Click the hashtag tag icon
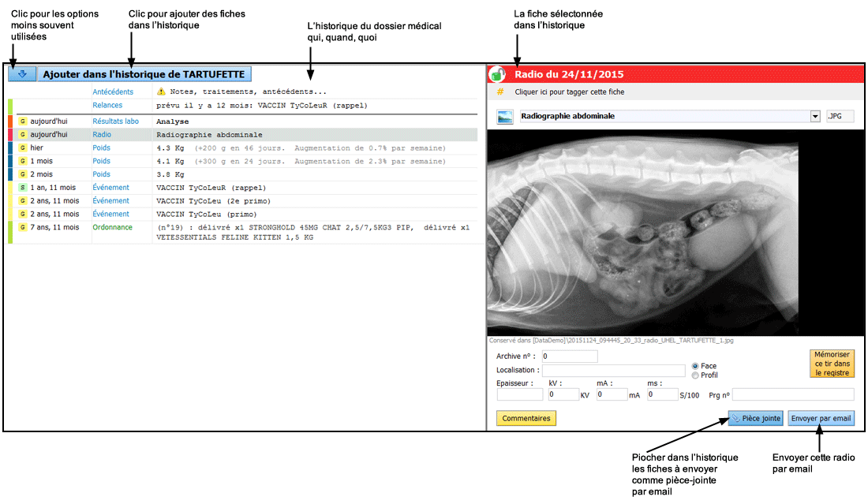The width and height of the screenshot is (868, 504). [500, 91]
